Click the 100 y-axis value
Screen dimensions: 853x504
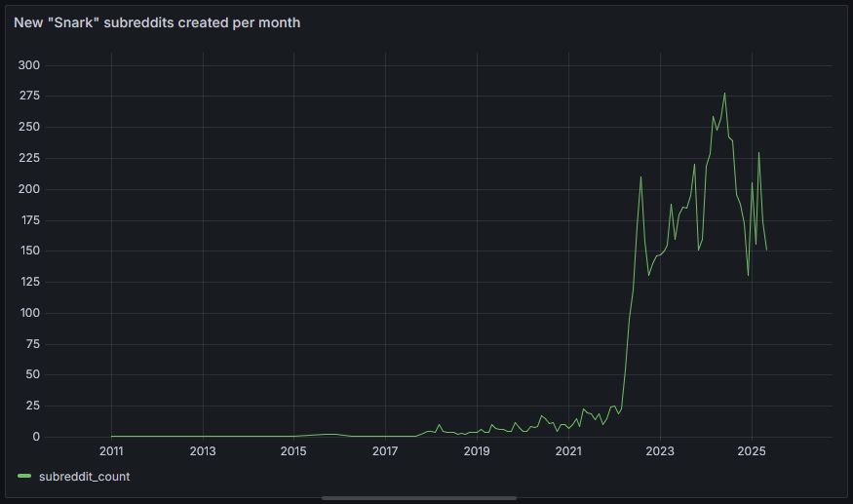(x=29, y=313)
